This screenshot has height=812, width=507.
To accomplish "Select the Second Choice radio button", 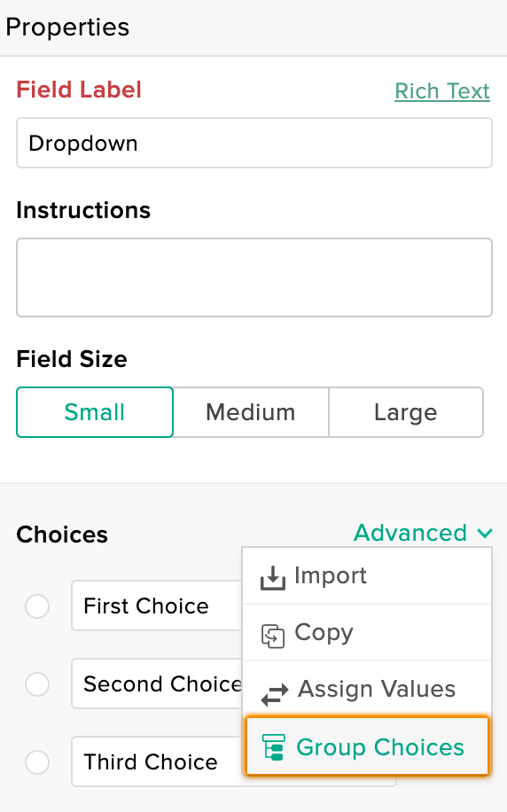I will [x=37, y=684].
